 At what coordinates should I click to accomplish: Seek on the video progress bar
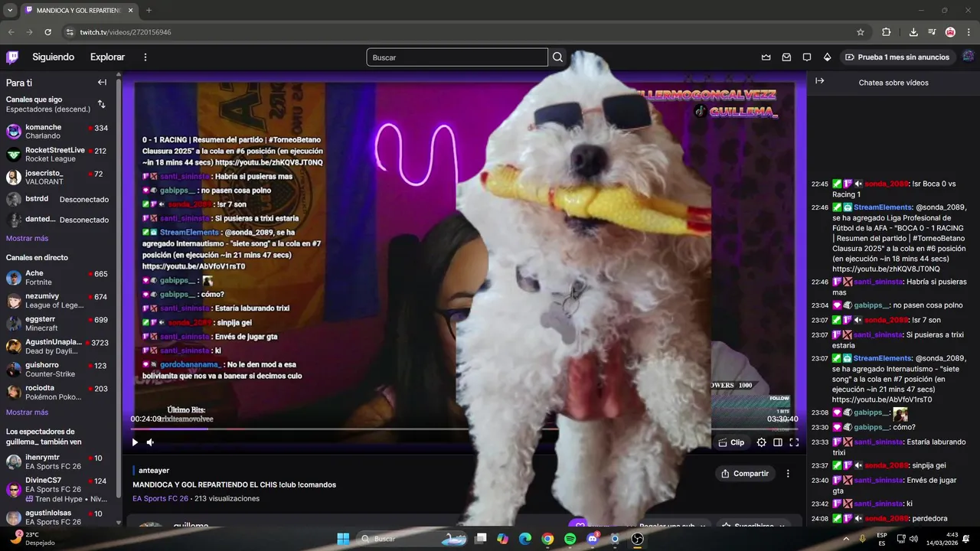click(464, 429)
